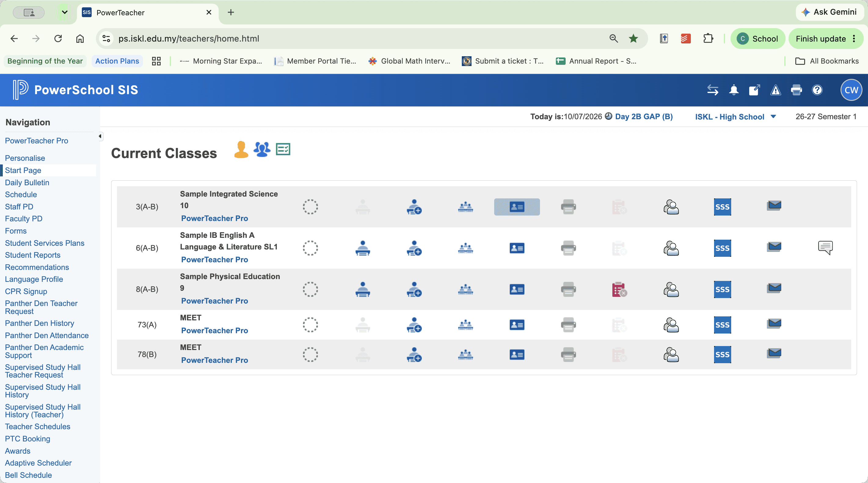Collapse the Navigation sidebar arrow
Screen dimensions: 868x483
tap(100, 136)
